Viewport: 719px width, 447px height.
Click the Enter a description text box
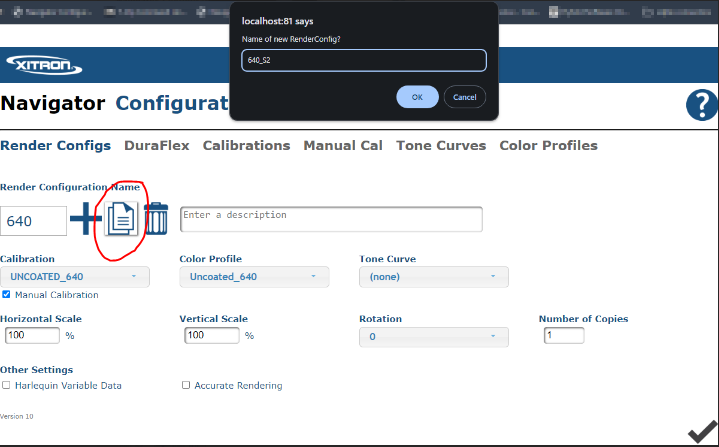click(332, 219)
